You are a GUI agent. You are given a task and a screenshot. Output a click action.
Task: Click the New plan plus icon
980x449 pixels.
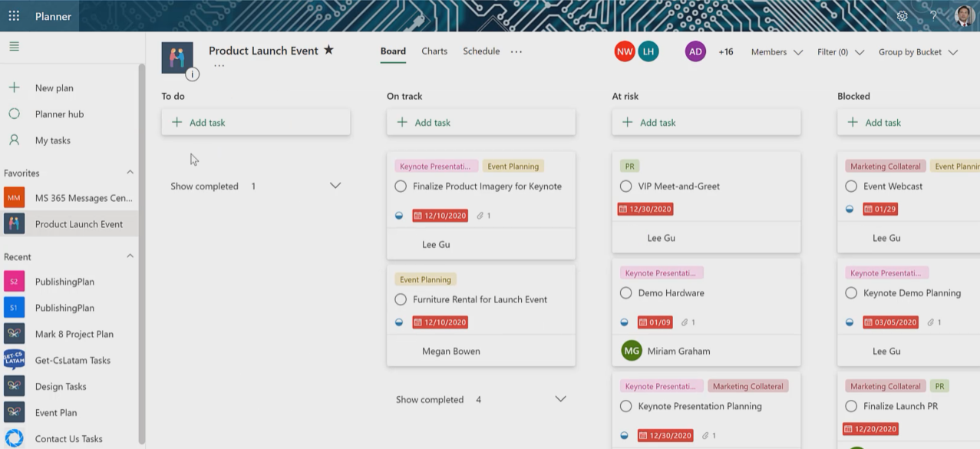14,87
